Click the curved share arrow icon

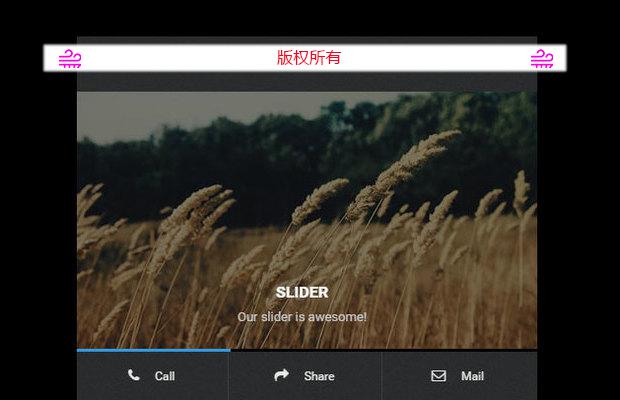[x=281, y=376]
